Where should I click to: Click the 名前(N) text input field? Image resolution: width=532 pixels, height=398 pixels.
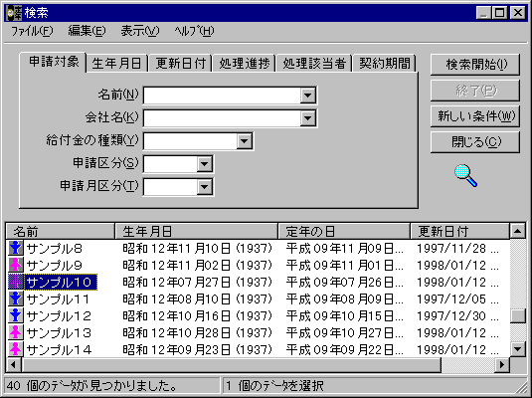click(x=222, y=96)
